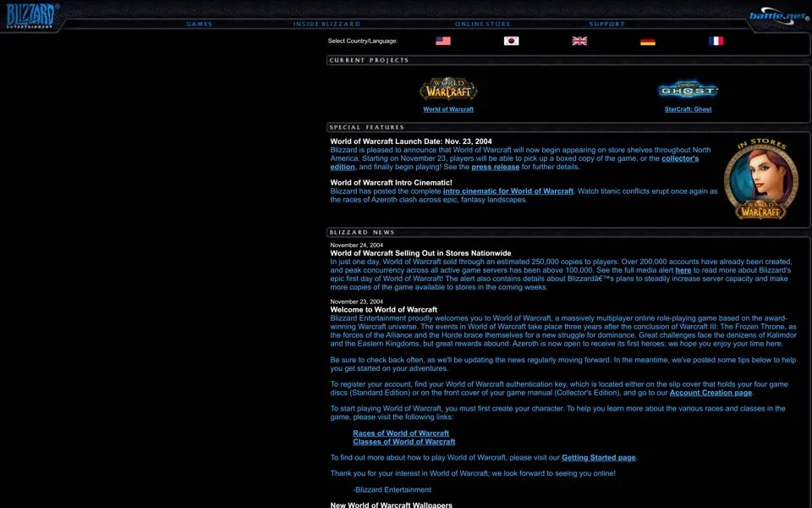Open the Getting Started page link
The width and height of the screenshot is (812, 508).
click(599, 458)
